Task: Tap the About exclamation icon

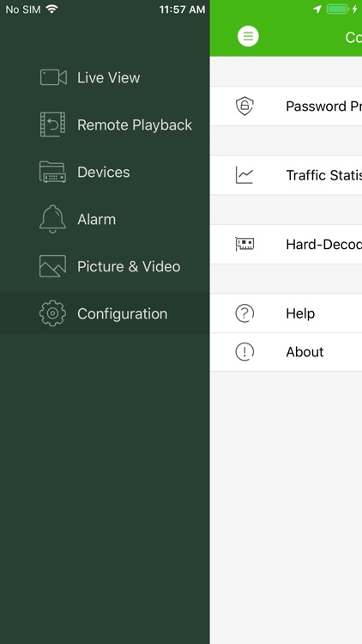Action: (x=244, y=352)
